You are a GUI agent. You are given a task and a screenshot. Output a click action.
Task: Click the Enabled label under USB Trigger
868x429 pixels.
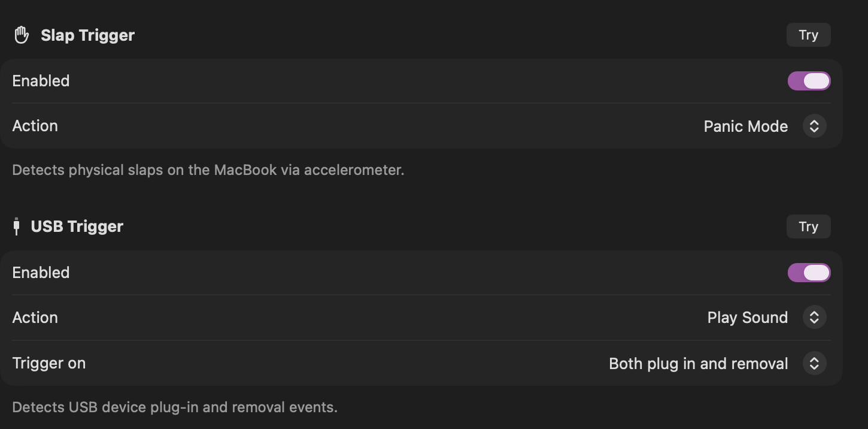(41, 273)
